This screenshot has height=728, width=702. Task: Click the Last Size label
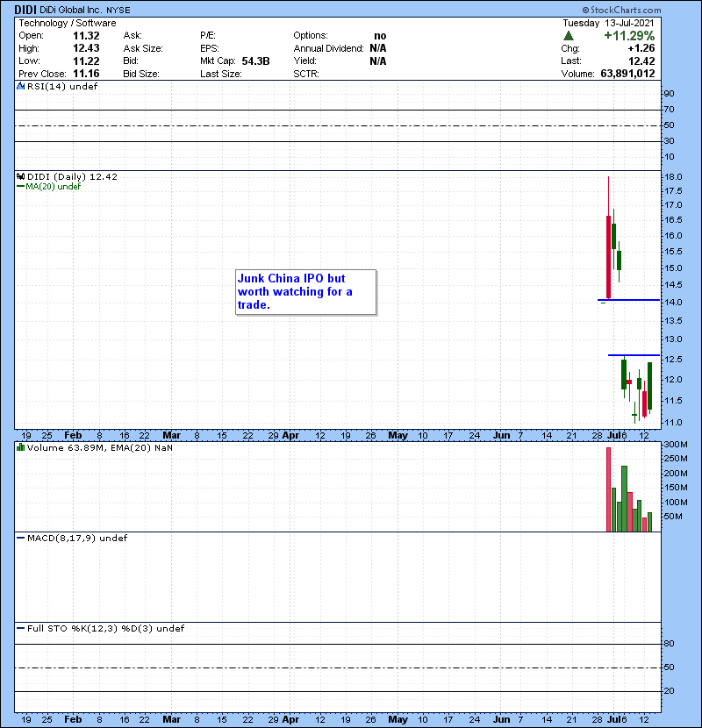[221, 74]
